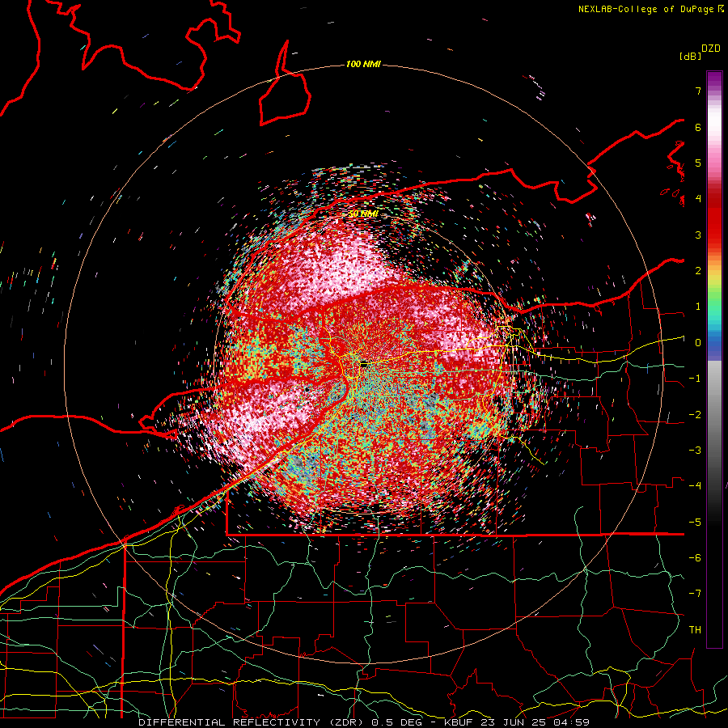Click the 2 value on color scale

pyautogui.click(x=698, y=271)
